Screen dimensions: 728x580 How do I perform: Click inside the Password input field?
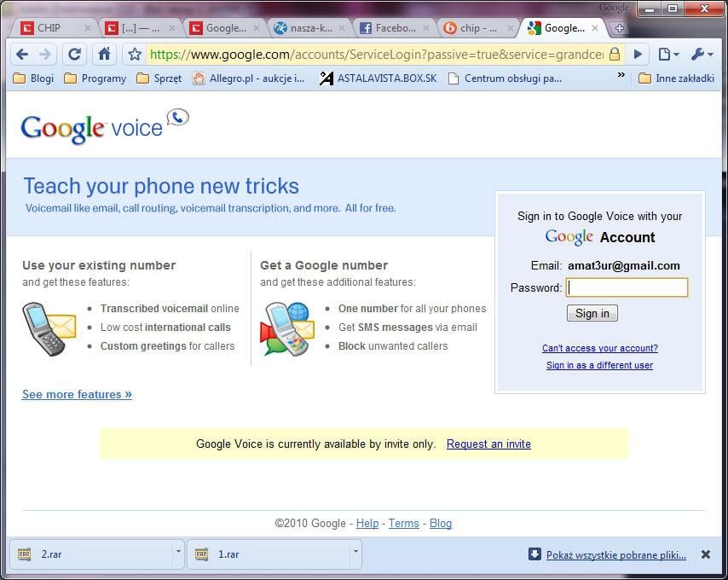[x=627, y=287]
